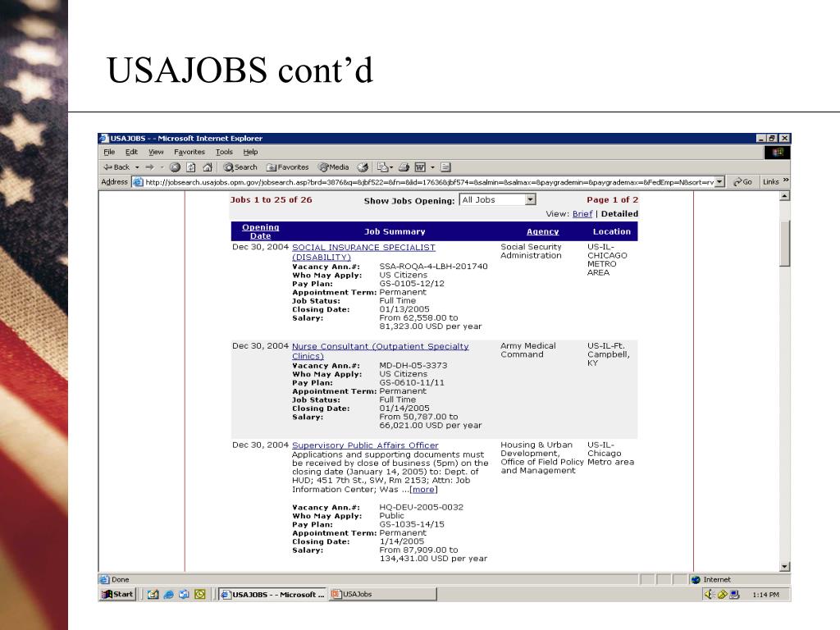Image resolution: width=840 pixels, height=630 pixels.
Task: Open the Nurse Consultant job link
Action: click(x=380, y=351)
